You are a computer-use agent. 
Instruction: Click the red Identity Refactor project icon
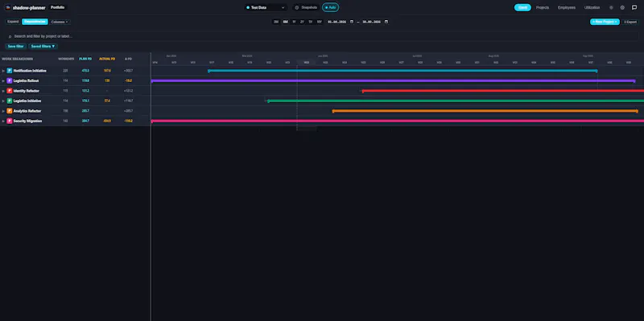pyautogui.click(x=10, y=91)
